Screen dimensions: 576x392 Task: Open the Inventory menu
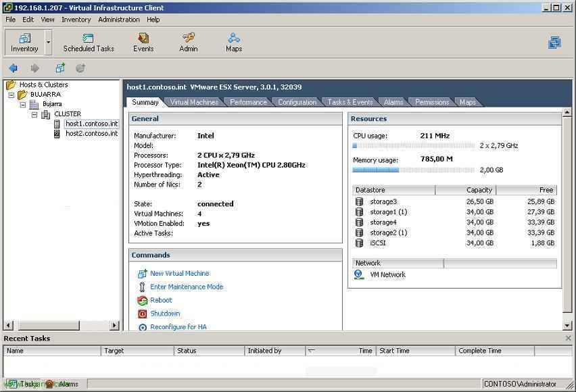tap(76, 20)
